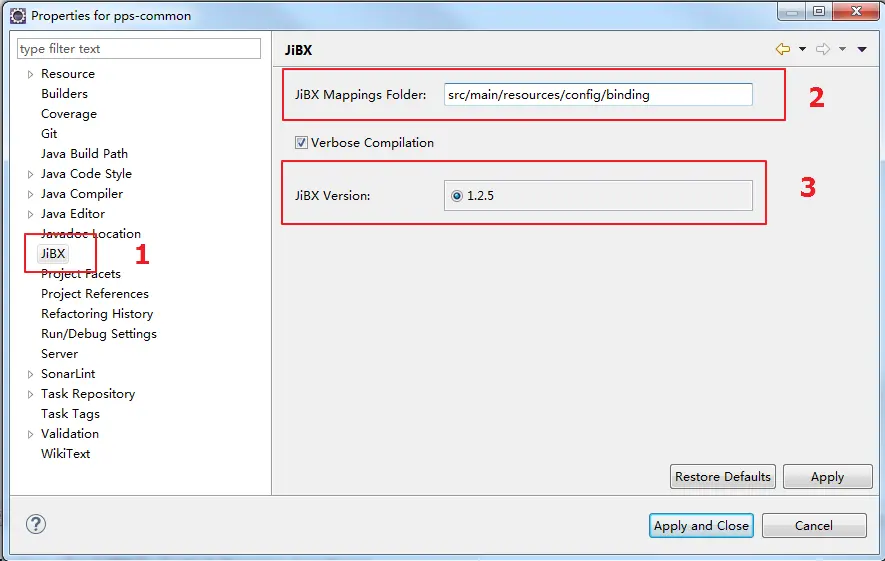
Task: Click the JiBX page heading
Action: click(x=299, y=50)
